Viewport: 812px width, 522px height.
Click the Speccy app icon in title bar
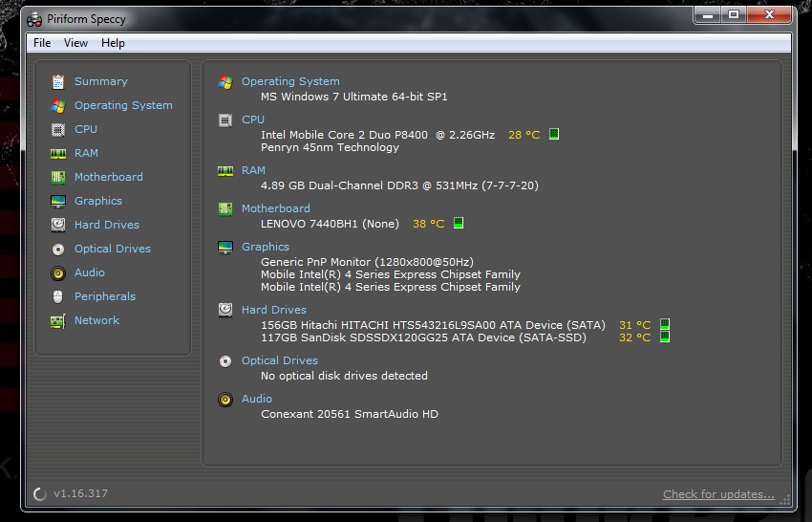tap(34, 20)
